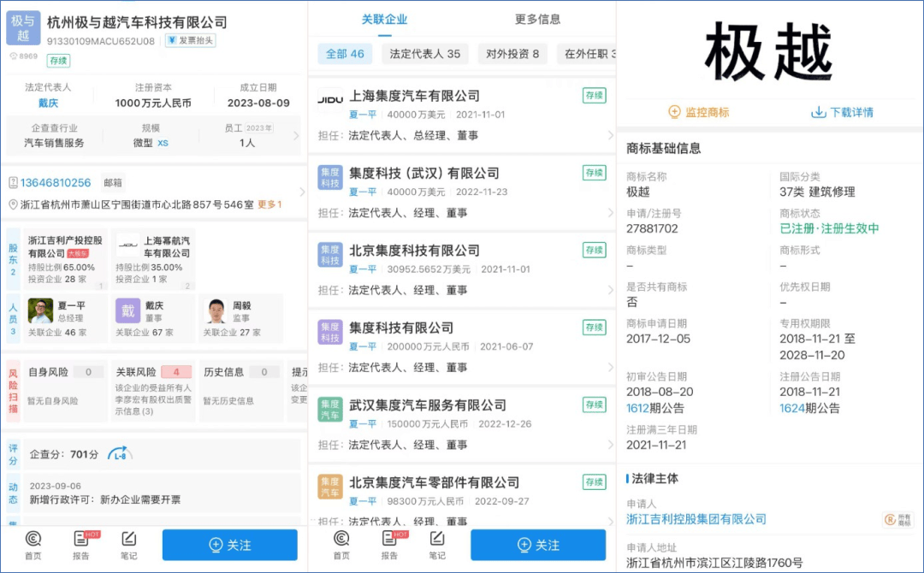Open 关联风险 card with count 4
Viewport: 924px width, 573px height.
coord(153,391)
